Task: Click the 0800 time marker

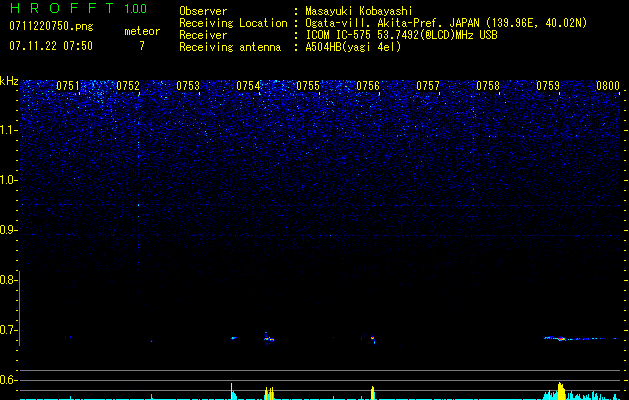Action: point(608,86)
